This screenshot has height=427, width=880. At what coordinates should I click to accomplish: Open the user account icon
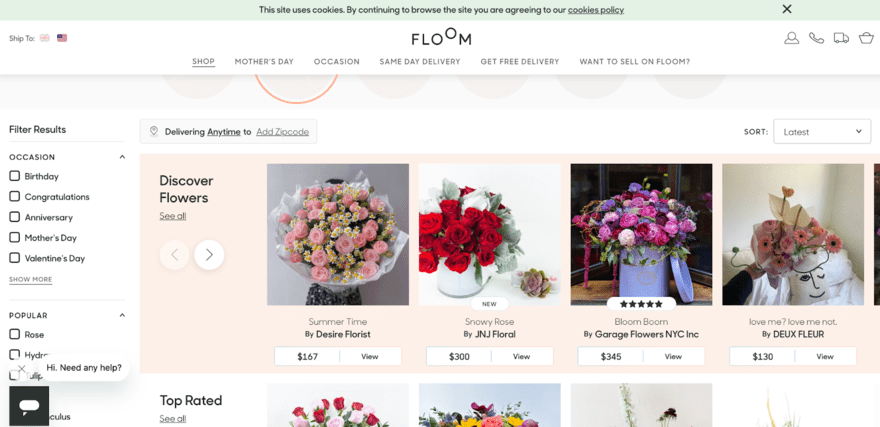coord(791,38)
